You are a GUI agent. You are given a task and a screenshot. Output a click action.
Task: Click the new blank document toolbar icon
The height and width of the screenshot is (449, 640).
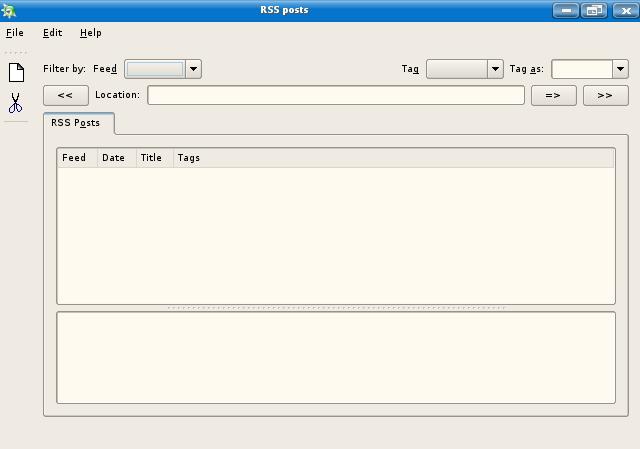point(16,73)
